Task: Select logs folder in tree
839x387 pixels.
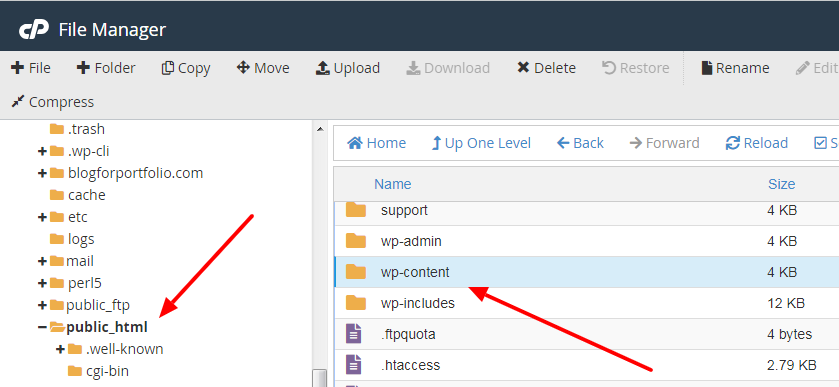Action: pos(81,239)
